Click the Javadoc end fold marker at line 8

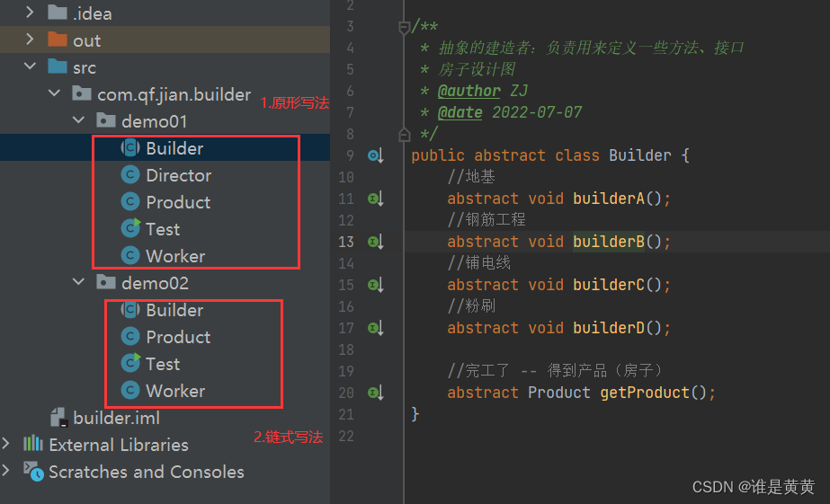click(404, 136)
